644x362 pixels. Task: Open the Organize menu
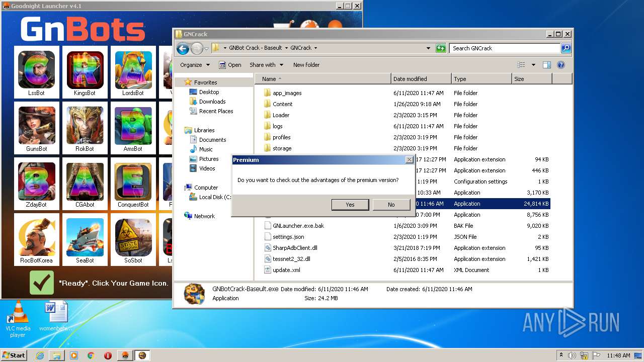(x=194, y=65)
